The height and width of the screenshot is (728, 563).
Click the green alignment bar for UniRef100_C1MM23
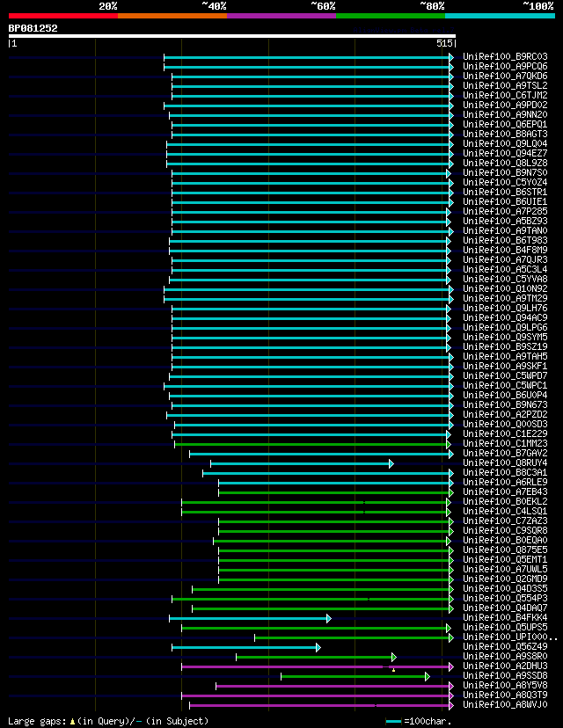click(311, 444)
